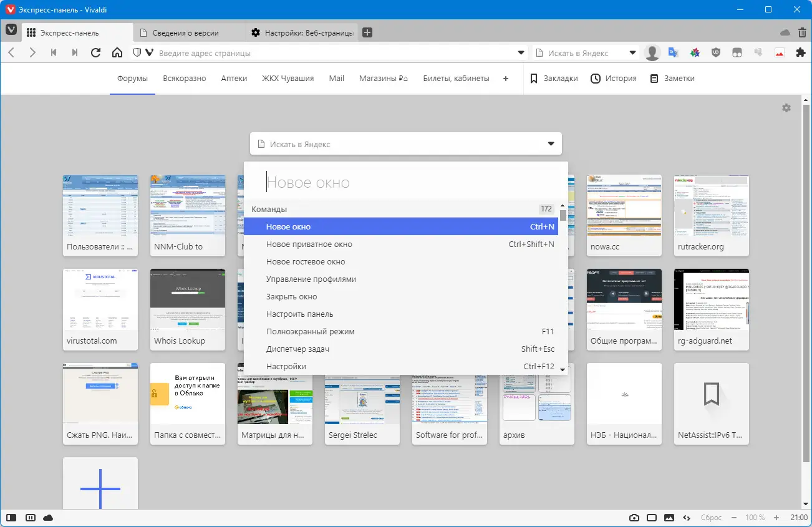812x527 pixels.
Task: Click the toolbar Яндекс search field
Action: tap(586, 53)
